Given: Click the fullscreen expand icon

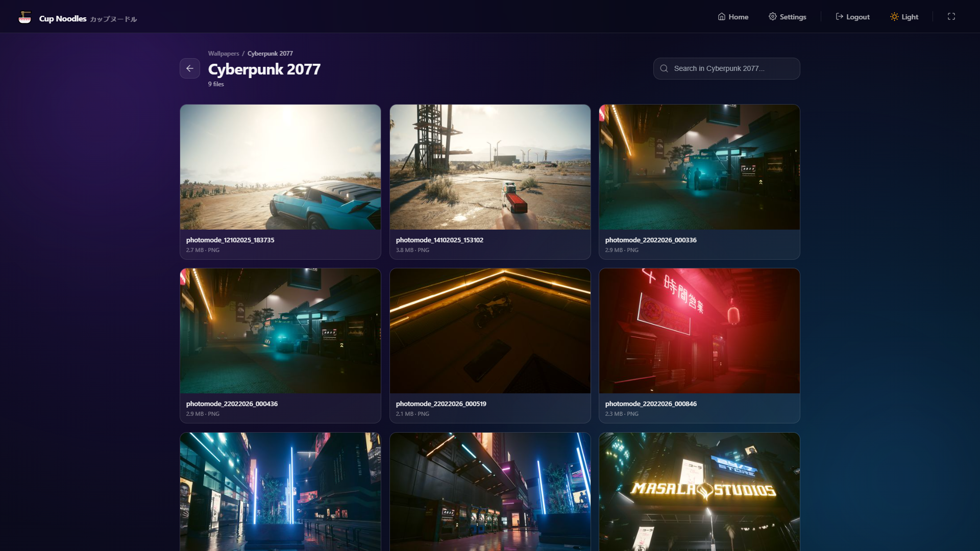Looking at the screenshot, I should [951, 17].
